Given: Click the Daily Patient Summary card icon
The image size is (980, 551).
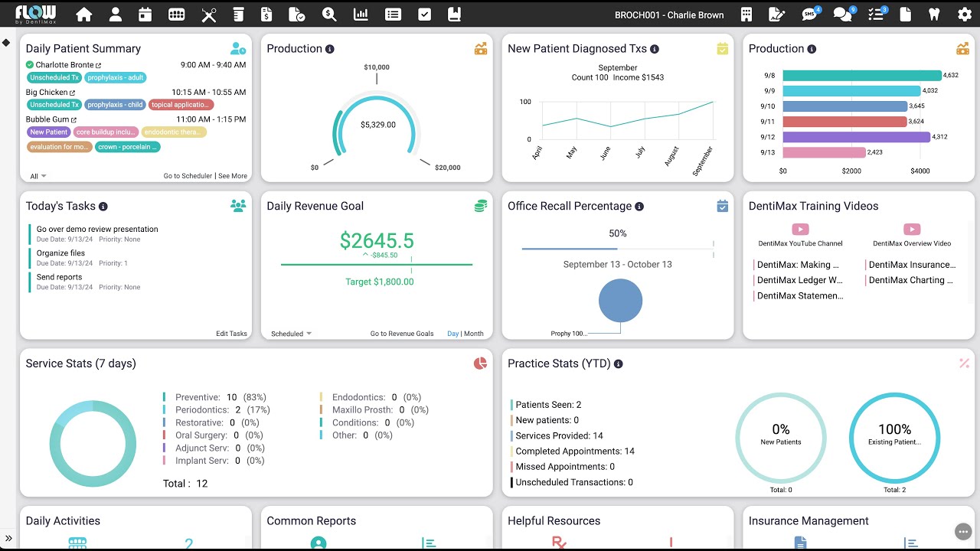Looking at the screenshot, I should [x=238, y=49].
